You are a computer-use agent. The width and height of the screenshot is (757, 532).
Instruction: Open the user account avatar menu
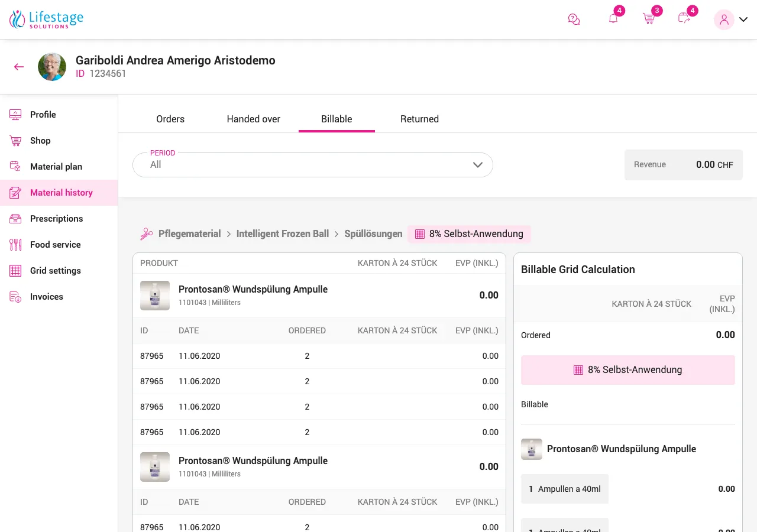724,20
